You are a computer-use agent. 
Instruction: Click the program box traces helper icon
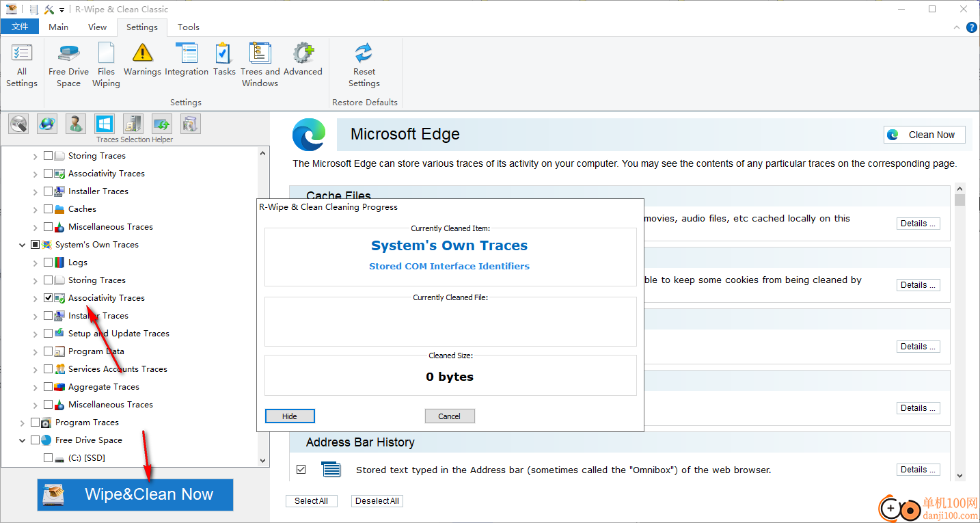click(x=191, y=124)
